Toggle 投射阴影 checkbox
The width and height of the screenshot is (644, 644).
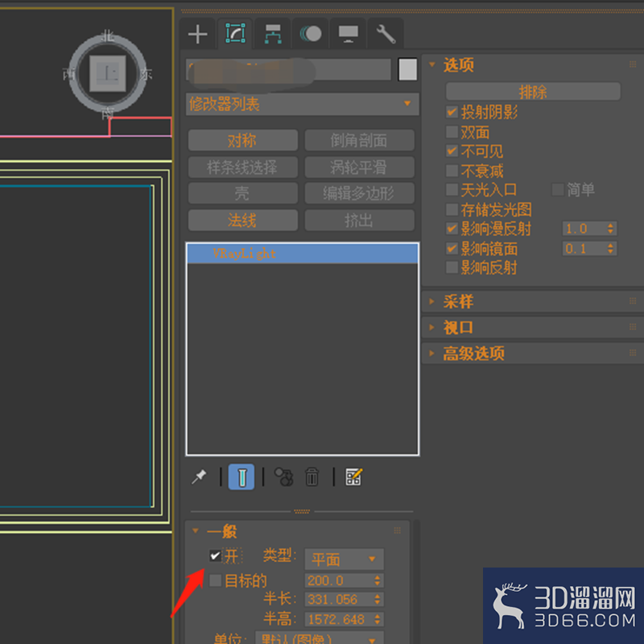coord(452,112)
